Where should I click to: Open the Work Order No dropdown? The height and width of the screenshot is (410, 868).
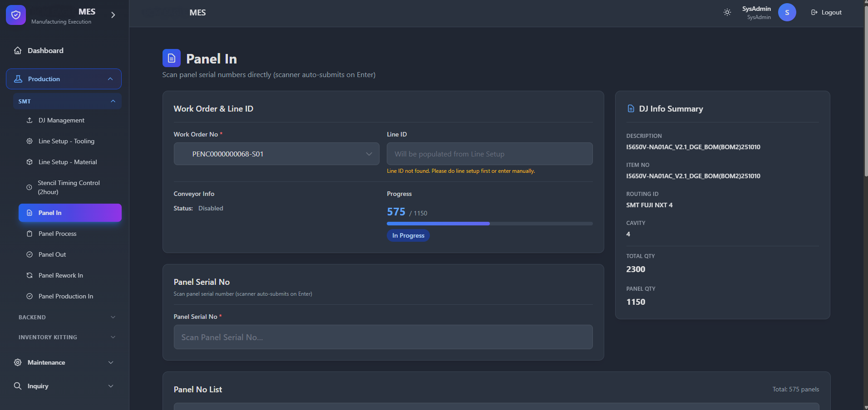point(276,154)
